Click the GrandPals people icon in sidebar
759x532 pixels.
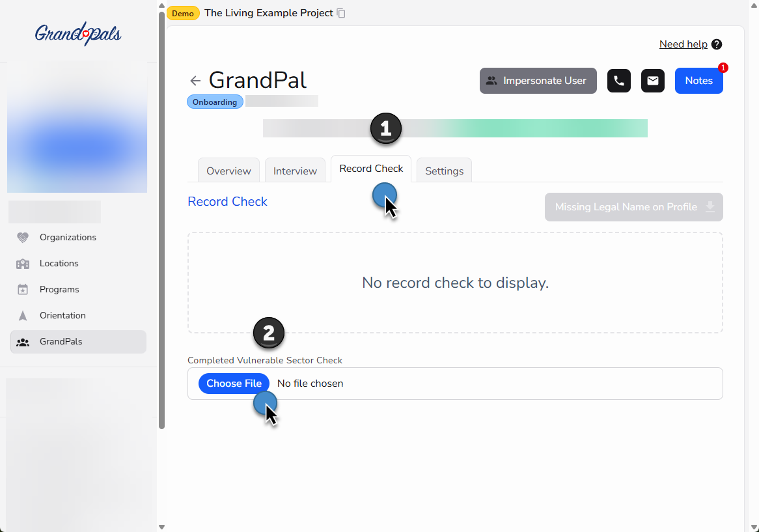[x=23, y=342]
